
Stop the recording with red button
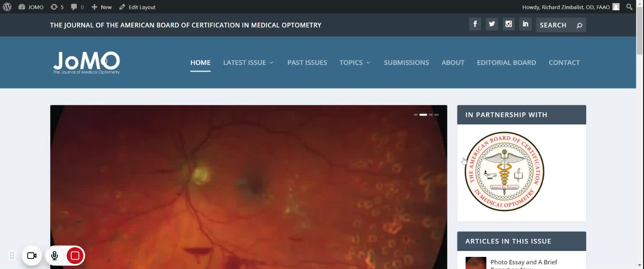pos(75,256)
